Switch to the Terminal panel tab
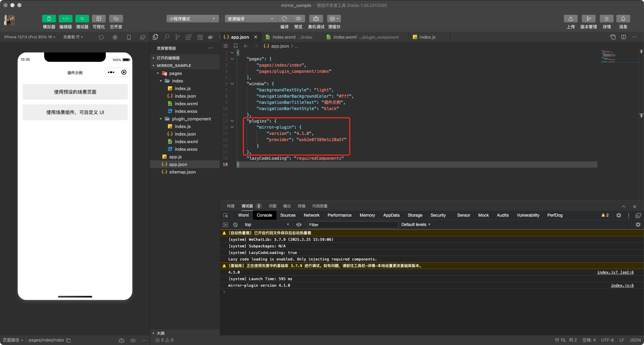The height and width of the screenshot is (345, 644). point(302,206)
